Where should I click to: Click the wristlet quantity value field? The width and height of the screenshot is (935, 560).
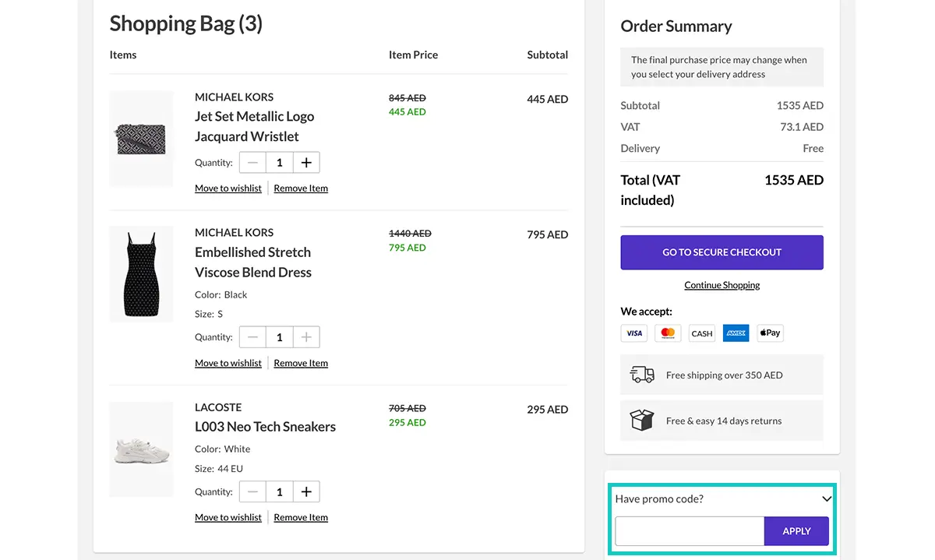280,163
